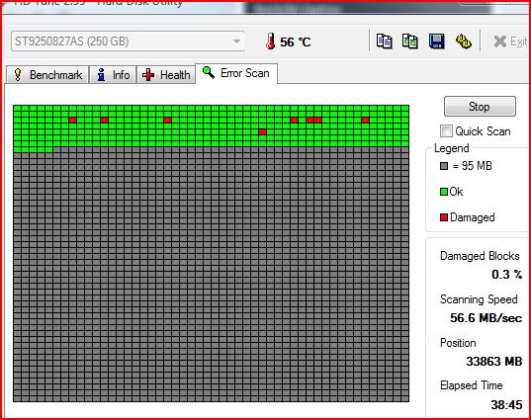This screenshot has width=531, height=420.
Task: Enable the Quick Scan checkbox
Action: [446, 131]
